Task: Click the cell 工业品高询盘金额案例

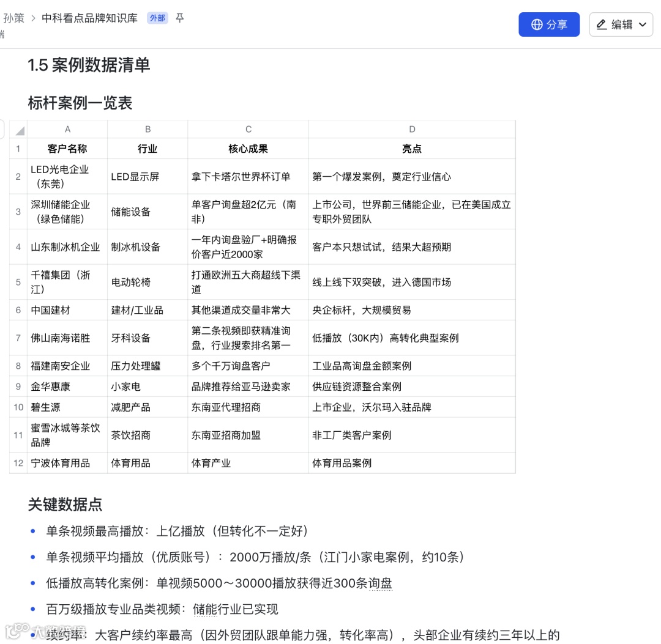Action: pos(412,366)
